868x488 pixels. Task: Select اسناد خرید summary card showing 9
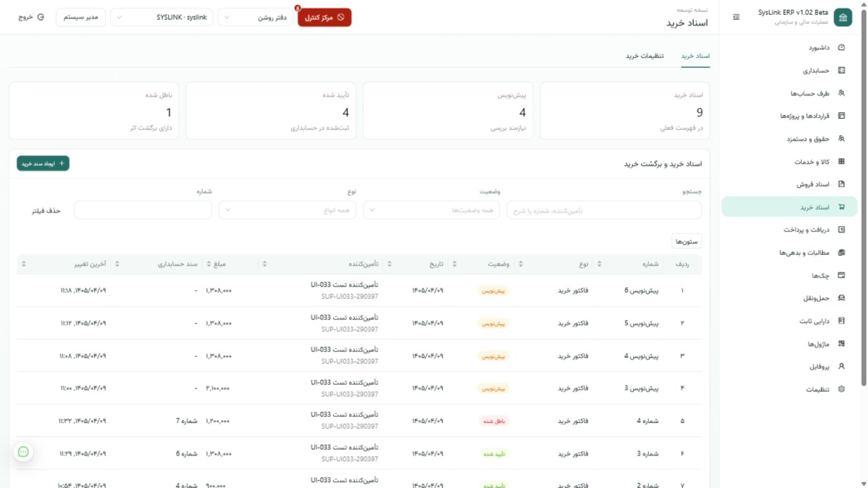[625, 111]
